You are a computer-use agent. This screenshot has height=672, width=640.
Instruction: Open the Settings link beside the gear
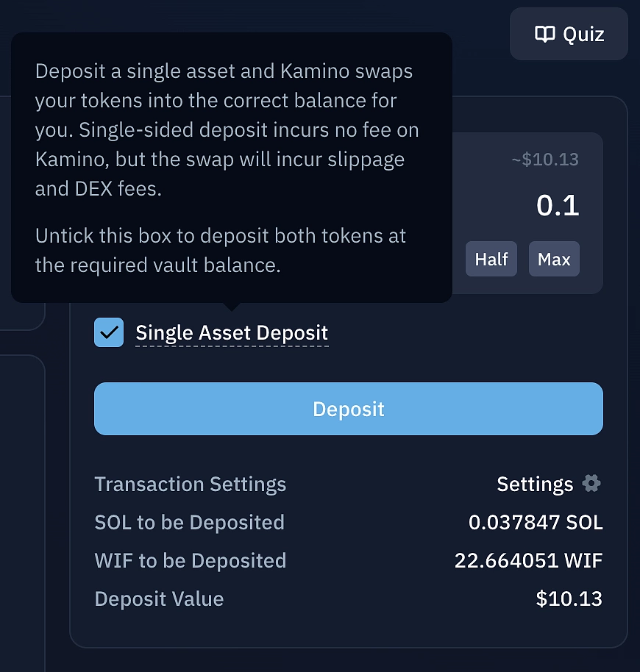[x=536, y=484]
